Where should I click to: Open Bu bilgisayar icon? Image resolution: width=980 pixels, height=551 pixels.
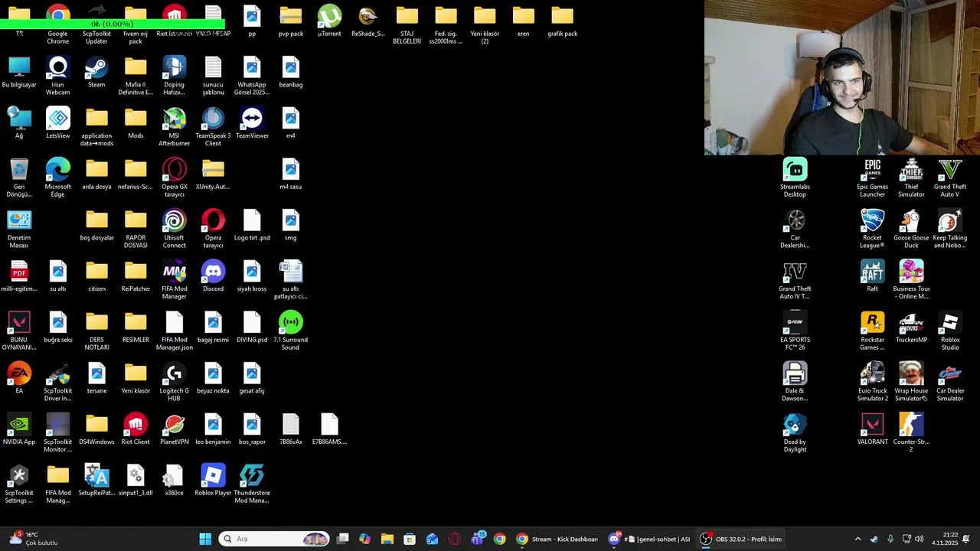click(19, 73)
